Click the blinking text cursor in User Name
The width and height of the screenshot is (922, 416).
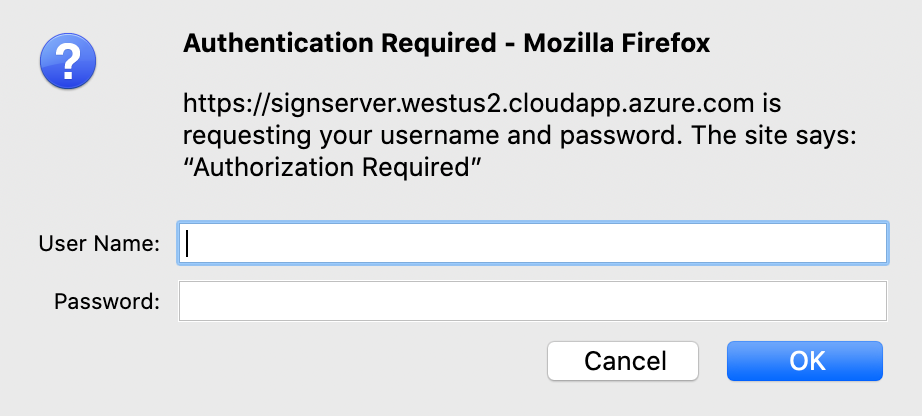189,243
